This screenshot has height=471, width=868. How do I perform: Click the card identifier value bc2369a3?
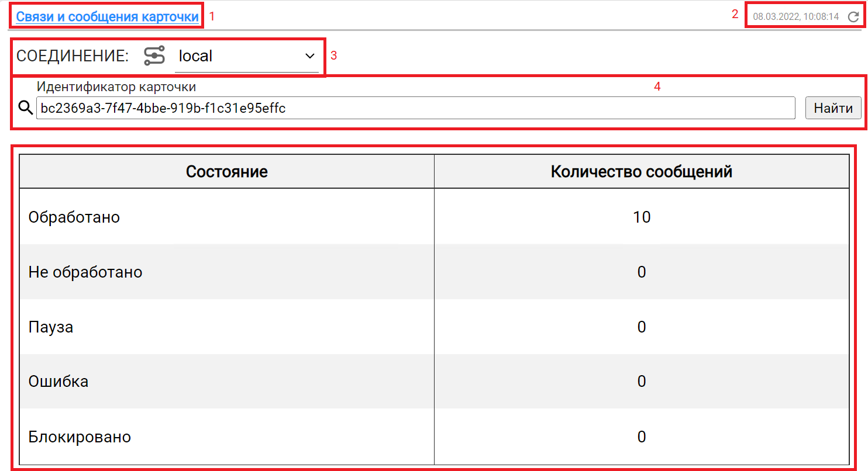point(161,108)
